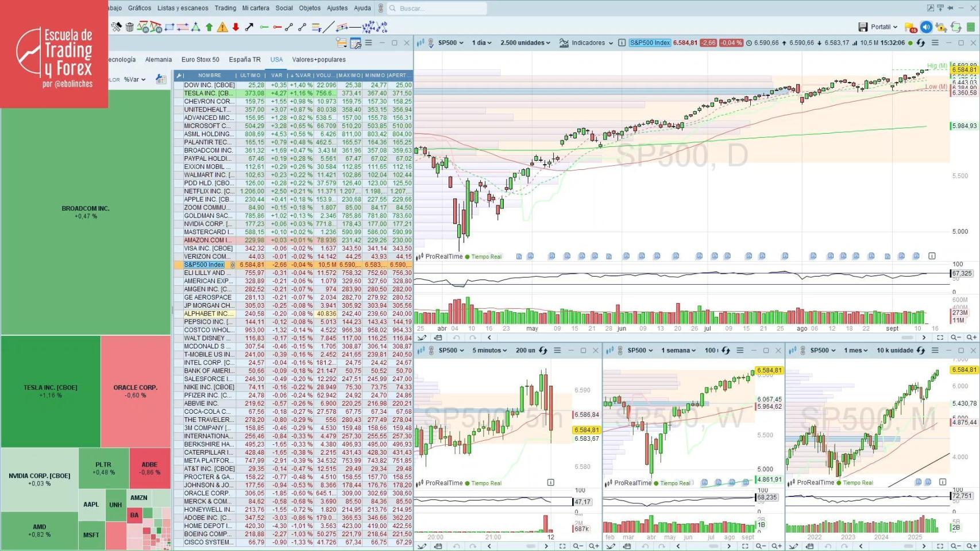Select the black diagonal arrow tool
The width and height of the screenshot is (980, 551).
coord(249,27)
